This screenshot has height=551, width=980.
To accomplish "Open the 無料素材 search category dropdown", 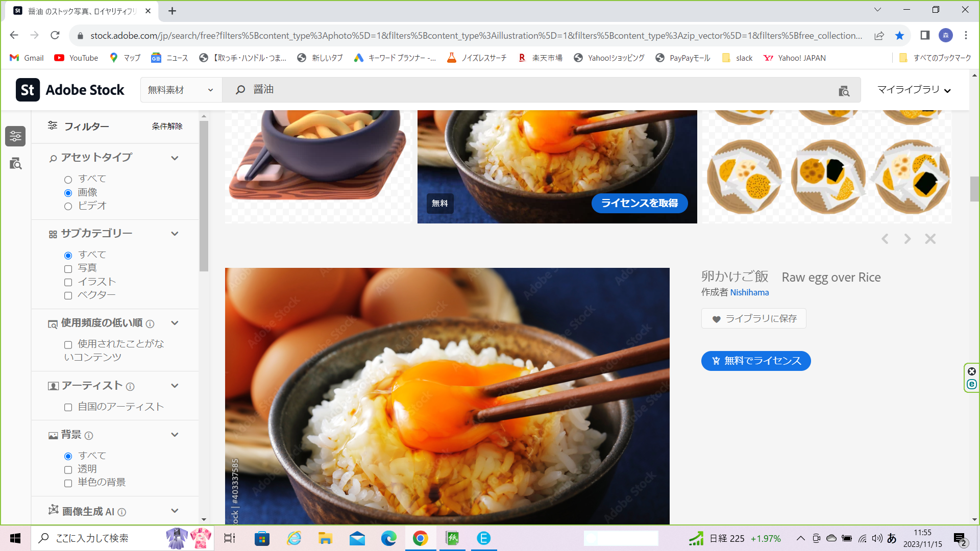I will (181, 90).
